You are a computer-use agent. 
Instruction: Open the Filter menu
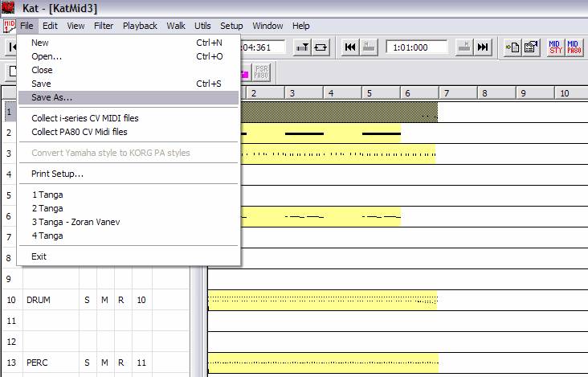click(x=104, y=26)
